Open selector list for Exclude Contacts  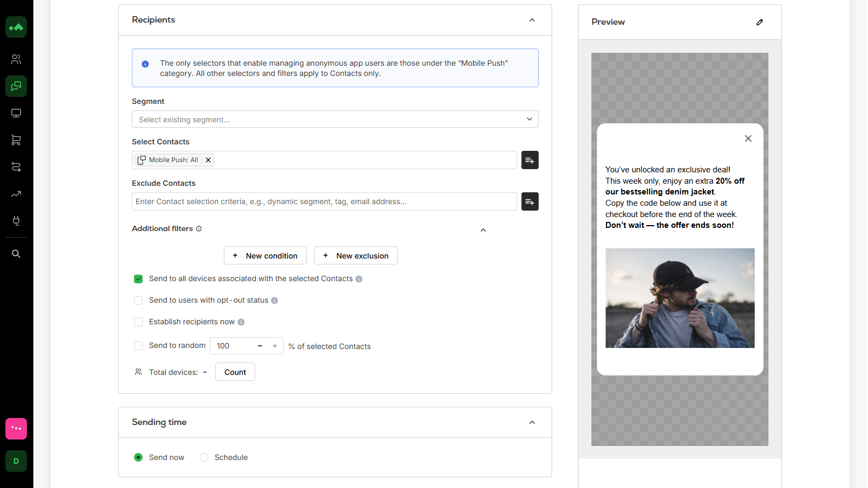click(530, 201)
